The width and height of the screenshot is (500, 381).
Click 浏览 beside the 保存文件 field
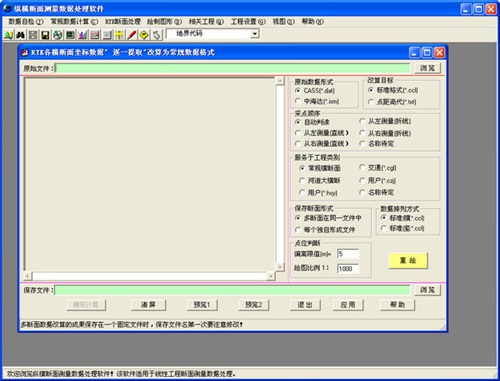(x=428, y=290)
